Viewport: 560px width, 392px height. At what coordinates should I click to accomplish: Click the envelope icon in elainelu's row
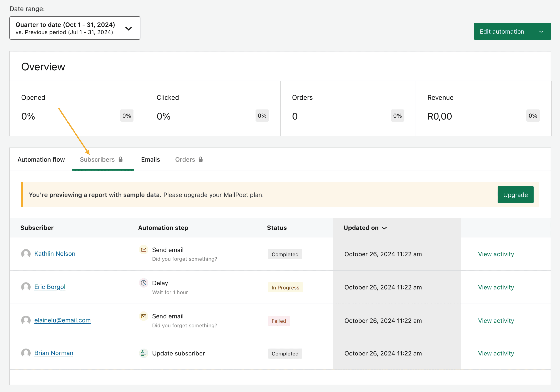pyautogui.click(x=144, y=316)
